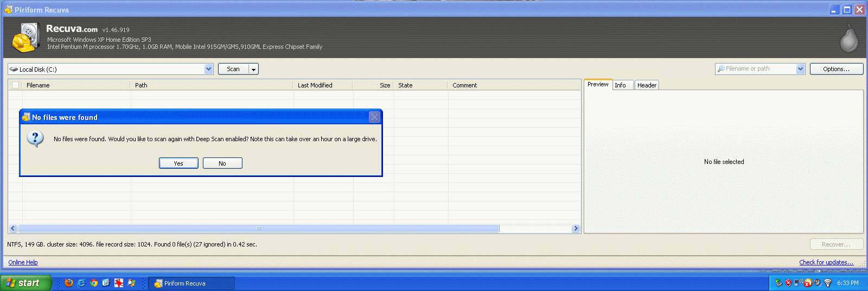Click the Piriform pear logo

(x=849, y=38)
